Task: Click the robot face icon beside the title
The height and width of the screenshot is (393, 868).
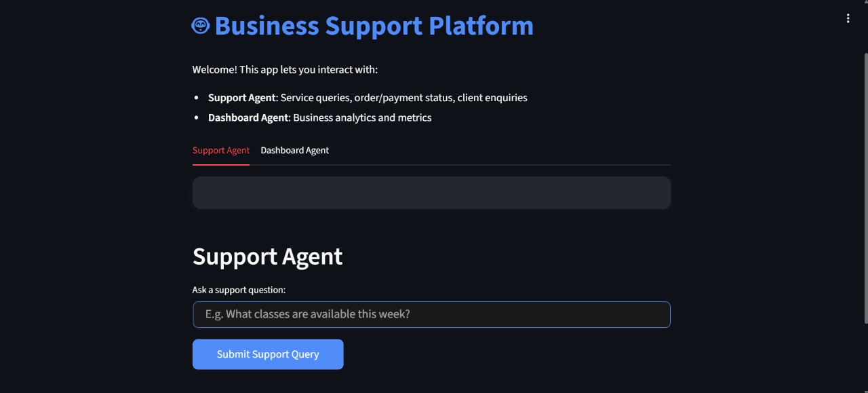Action: 200,25
